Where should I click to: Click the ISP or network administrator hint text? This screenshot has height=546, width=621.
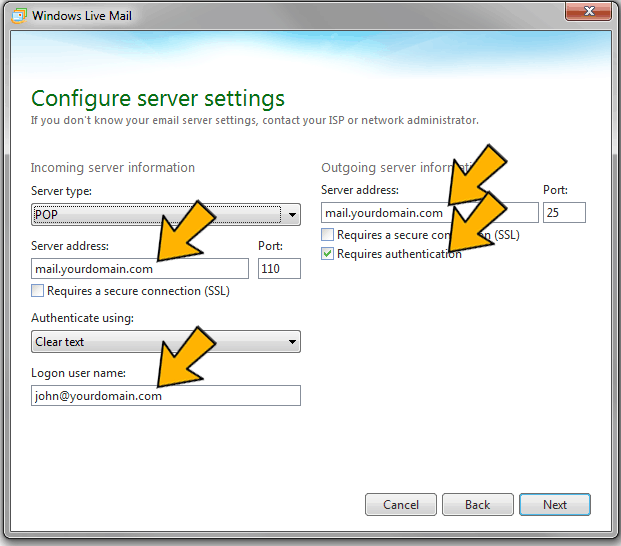[x=255, y=120]
